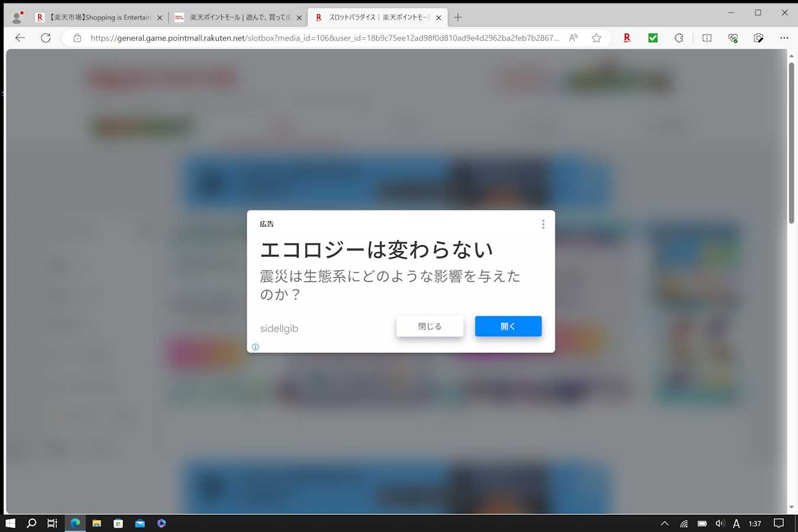The image size is (798, 532).
Task: Open the red Rakuten extension icon
Action: [x=627, y=38]
